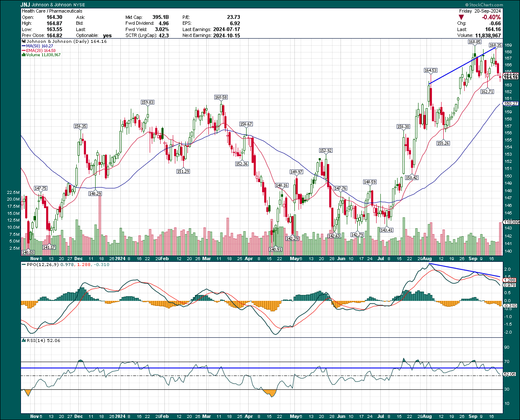Image resolution: width=520 pixels, height=420 pixels.
Task: Click the 152.36 low price label
Action: pos(242,164)
